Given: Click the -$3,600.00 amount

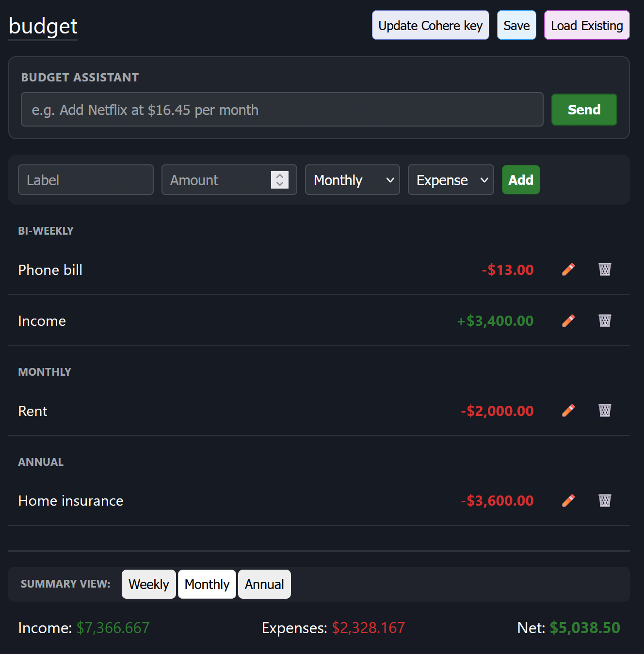Looking at the screenshot, I should (497, 501).
